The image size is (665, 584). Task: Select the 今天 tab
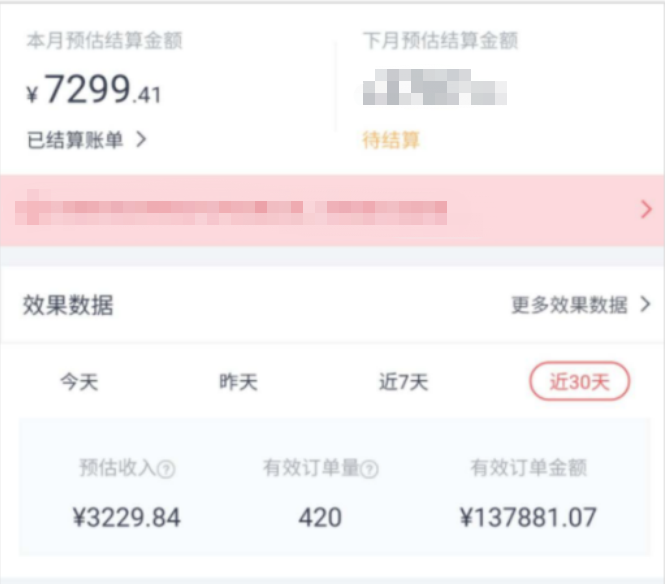point(79,382)
